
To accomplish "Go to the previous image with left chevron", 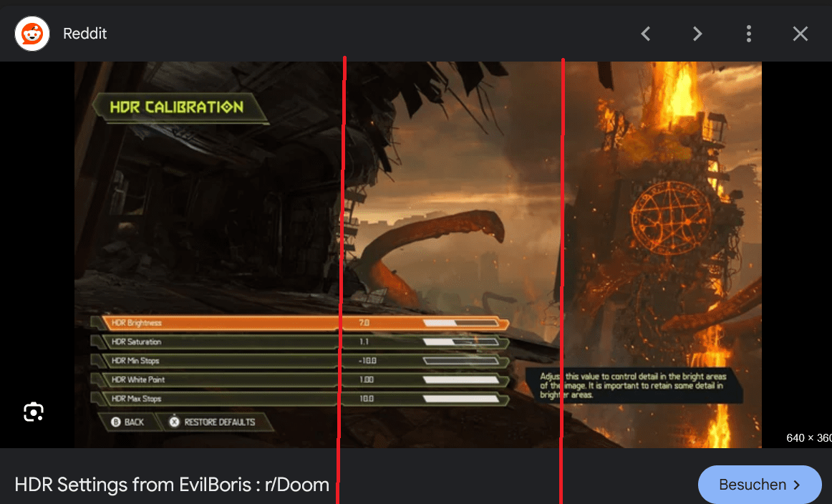I will point(646,34).
